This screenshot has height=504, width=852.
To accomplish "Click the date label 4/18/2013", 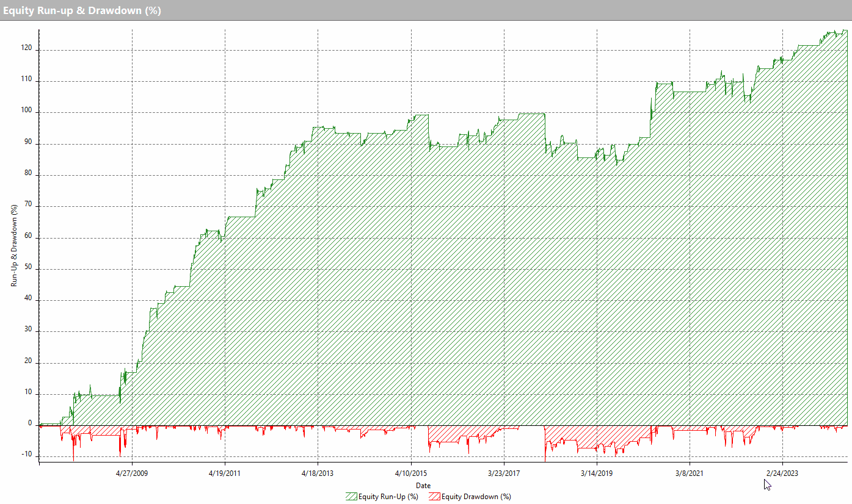I will click(x=318, y=473).
